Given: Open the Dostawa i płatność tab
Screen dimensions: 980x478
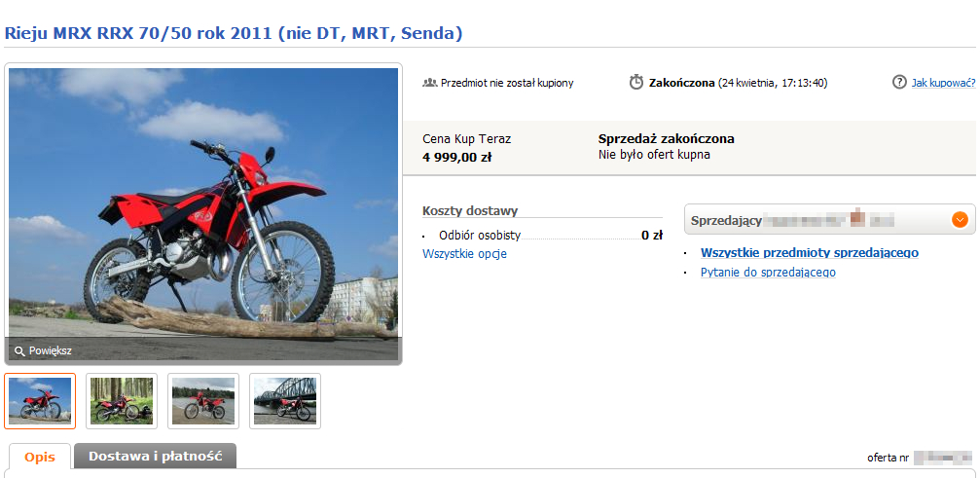Looking at the screenshot, I should [x=156, y=456].
